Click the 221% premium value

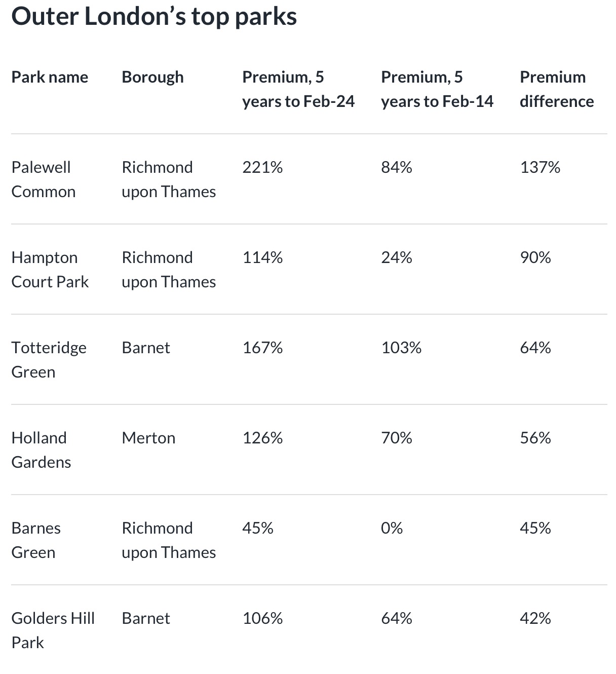coord(262,167)
